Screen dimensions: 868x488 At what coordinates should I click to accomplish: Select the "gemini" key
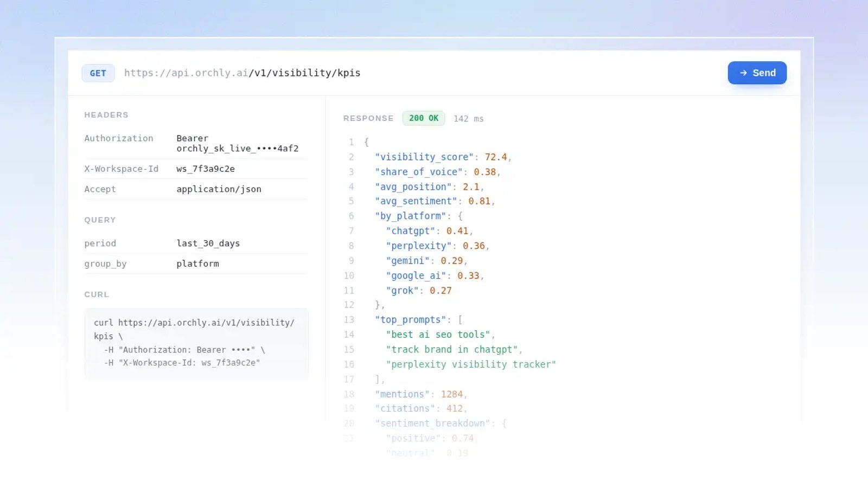point(408,261)
